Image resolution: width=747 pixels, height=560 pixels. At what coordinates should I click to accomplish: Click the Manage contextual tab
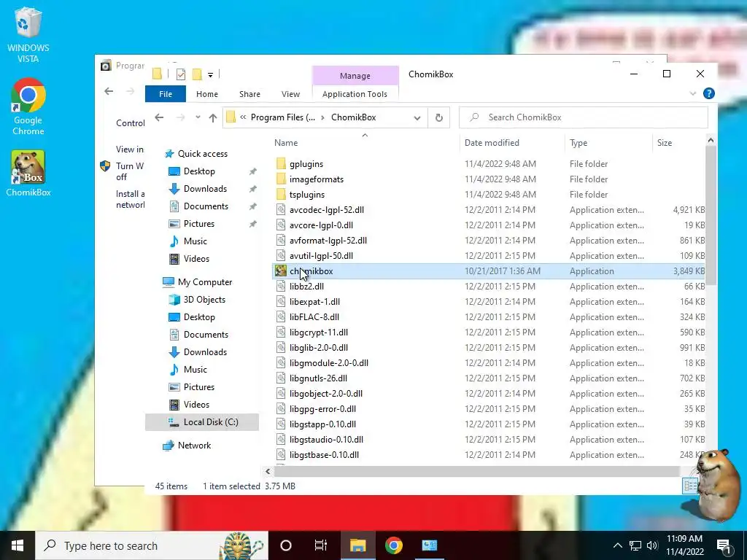pos(355,76)
